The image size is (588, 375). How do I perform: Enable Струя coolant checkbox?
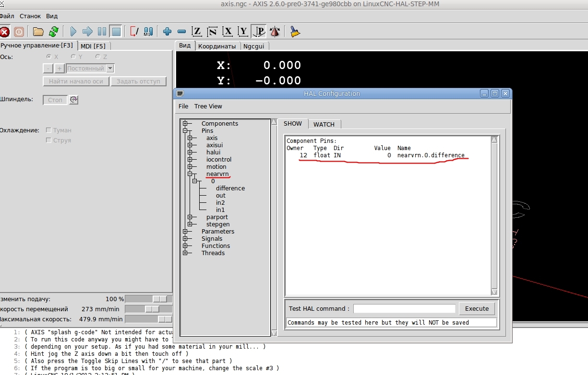coord(48,140)
